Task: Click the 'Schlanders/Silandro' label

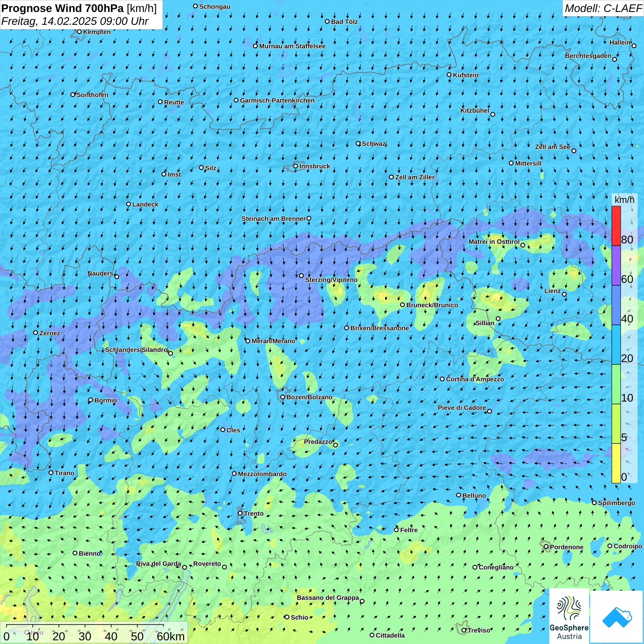Action: point(136,350)
